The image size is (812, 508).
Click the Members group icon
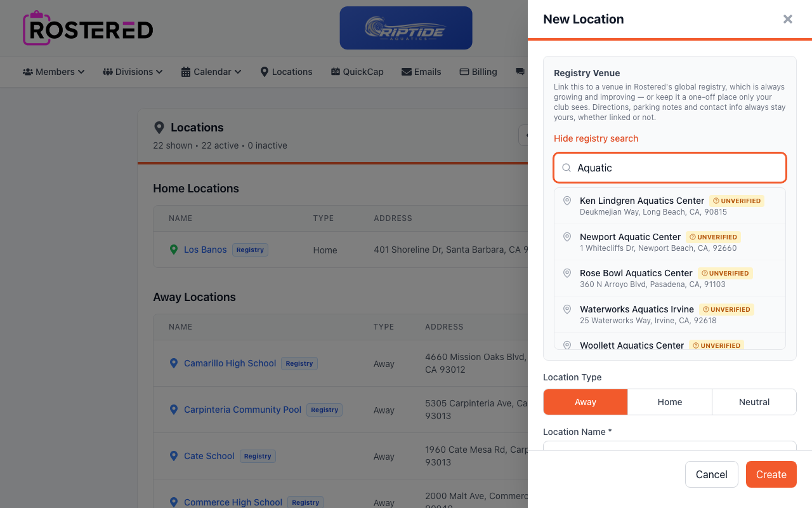coord(28,72)
